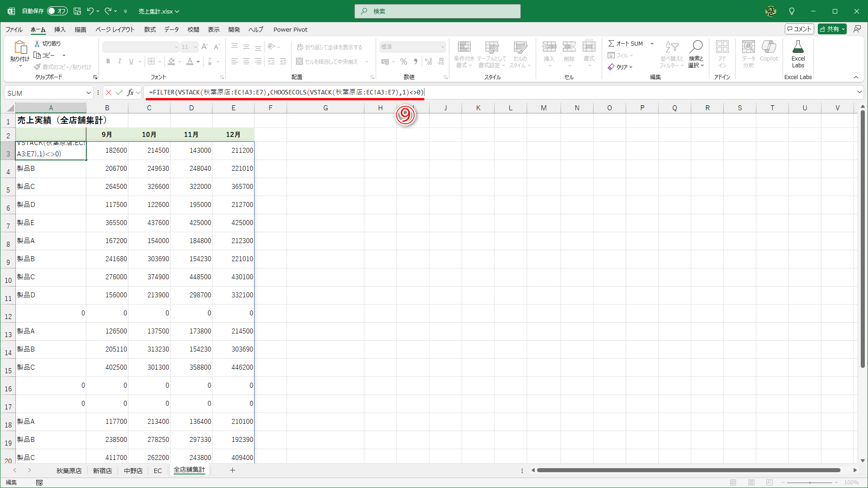Toggle bold formatting
Viewport: 868px width, 488px height.
[x=108, y=61]
